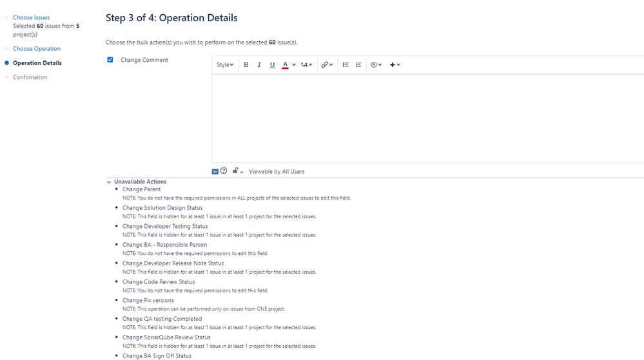This screenshot has height=360, width=644.
Task: Open the insert link dropdown
Action: (x=327, y=65)
